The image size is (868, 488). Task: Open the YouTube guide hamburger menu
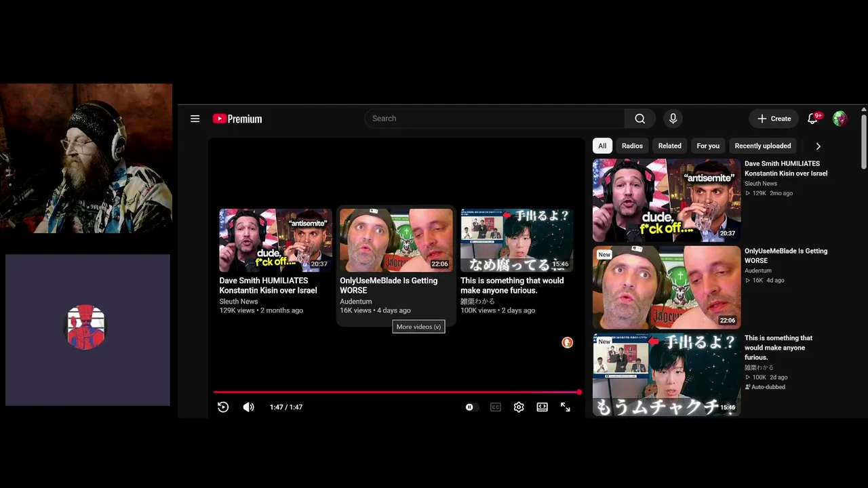(x=195, y=119)
